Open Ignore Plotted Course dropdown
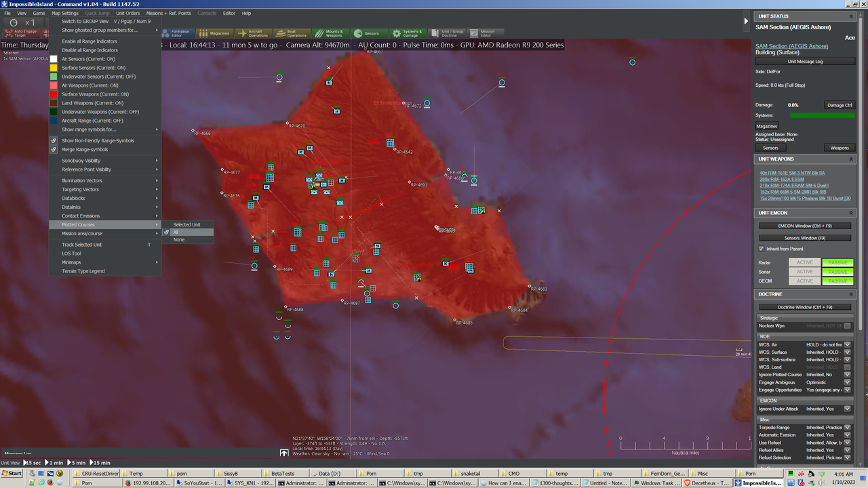Viewport: 868px width, 488px height. click(x=847, y=374)
